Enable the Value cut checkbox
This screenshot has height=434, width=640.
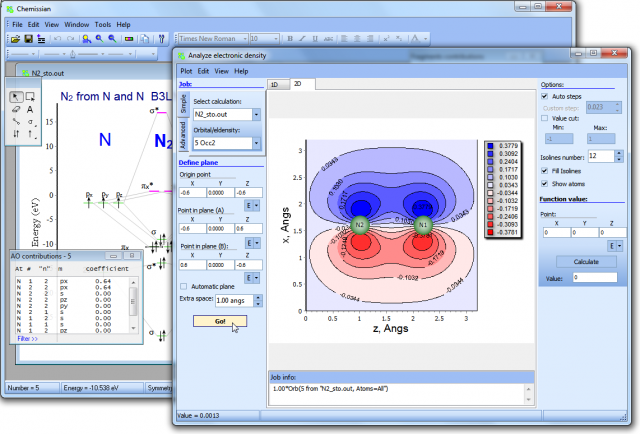(x=544, y=118)
